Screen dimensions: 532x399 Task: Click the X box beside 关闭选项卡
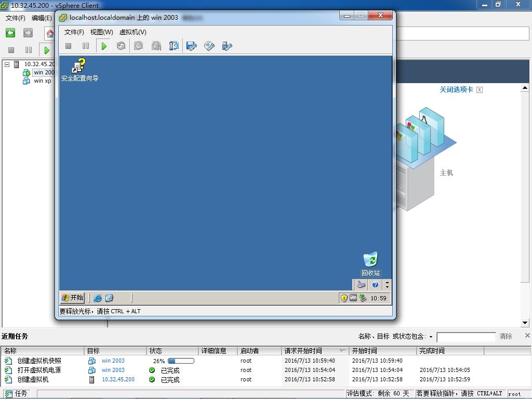coord(480,90)
